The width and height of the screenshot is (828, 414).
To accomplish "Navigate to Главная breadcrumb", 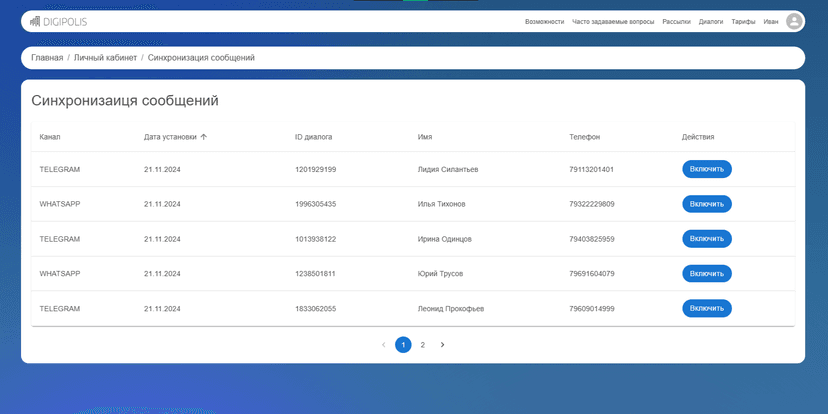I will 47,58.
